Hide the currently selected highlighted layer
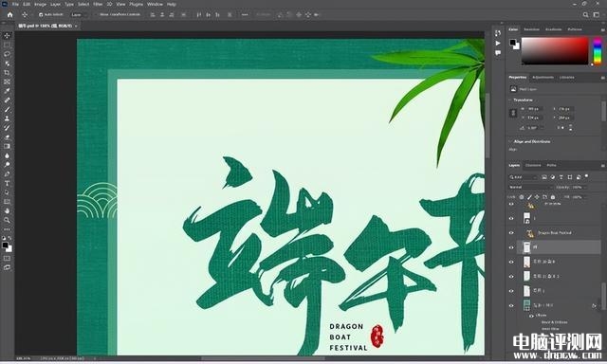The height and width of the screenshot is (364, 607). pyautogui.click(x=511, y=247)
